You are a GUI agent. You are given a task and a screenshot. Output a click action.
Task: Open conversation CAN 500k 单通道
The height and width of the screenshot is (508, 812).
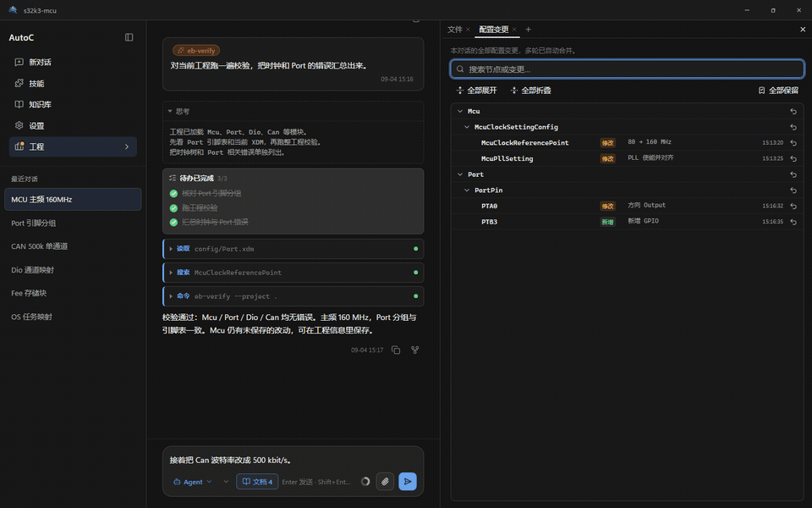pos(73,246)
